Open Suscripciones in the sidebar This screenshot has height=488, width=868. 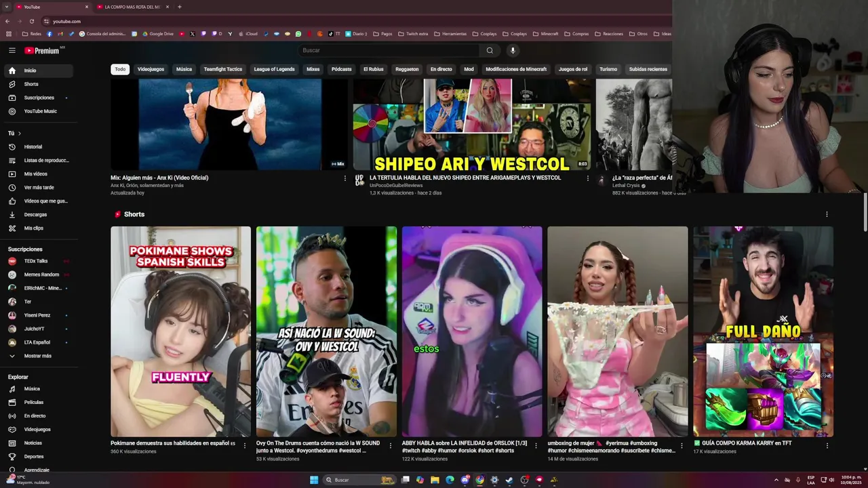(39, 98)
